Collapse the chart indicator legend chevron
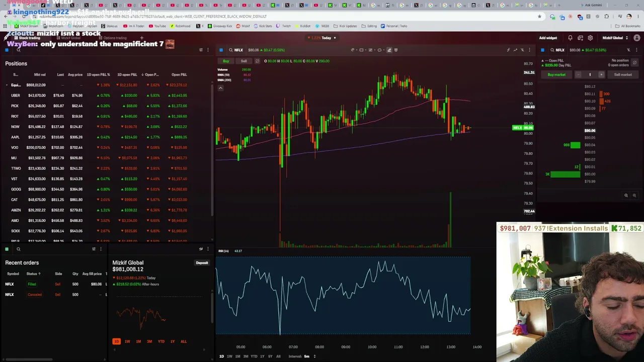Screen dimensions: 644x362 point(220,88)
